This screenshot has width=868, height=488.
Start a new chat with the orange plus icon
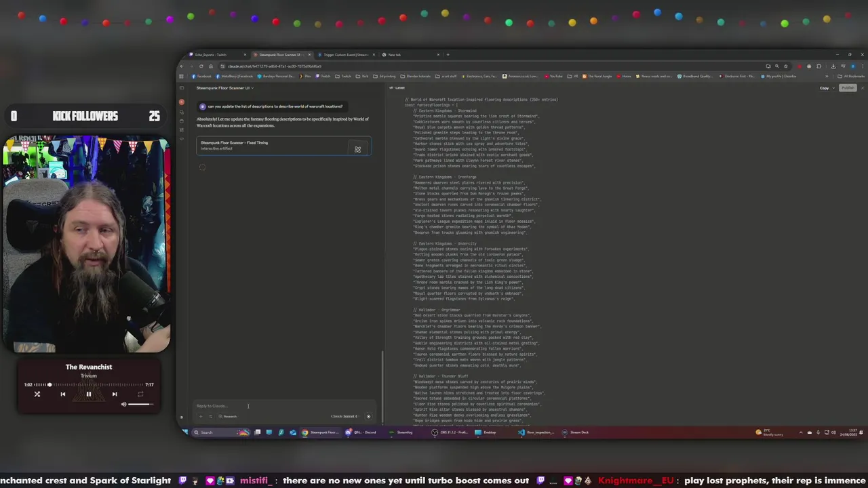point(182,102)
